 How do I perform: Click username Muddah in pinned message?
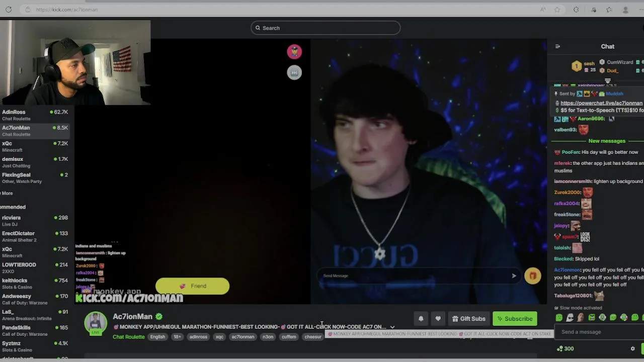[x=614, y=94]
